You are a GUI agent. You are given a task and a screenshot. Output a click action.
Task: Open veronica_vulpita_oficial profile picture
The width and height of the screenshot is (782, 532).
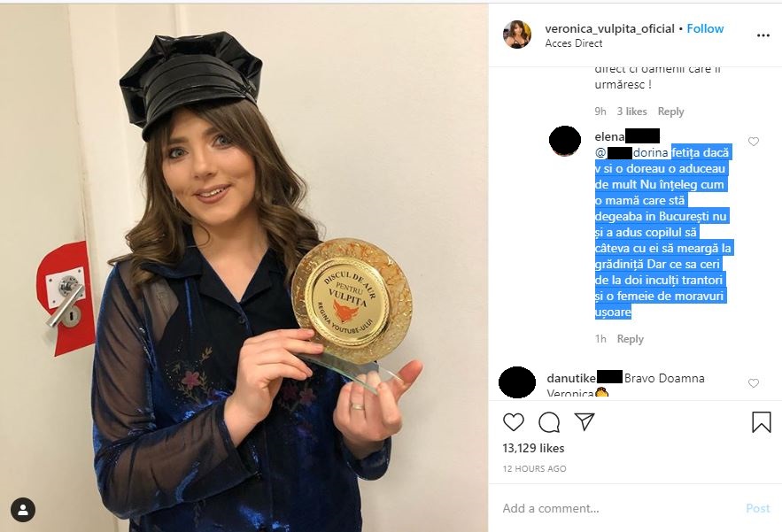tap(517, 35)
